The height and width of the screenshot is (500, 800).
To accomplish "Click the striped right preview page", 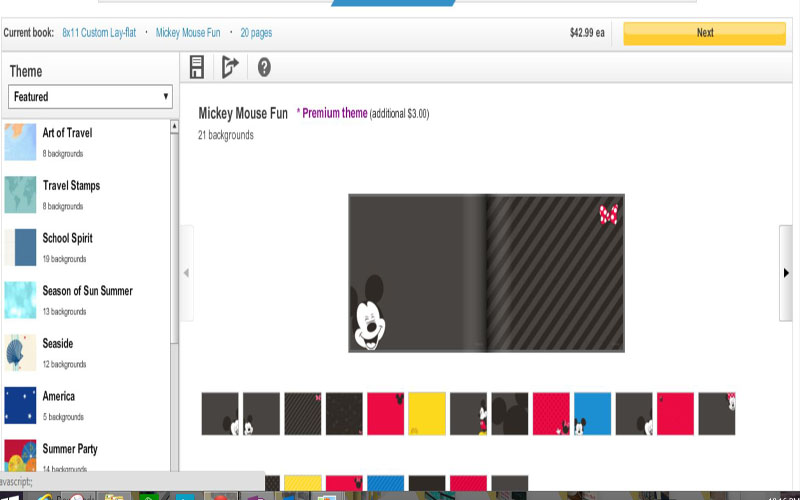I will (x=555, y=273).
